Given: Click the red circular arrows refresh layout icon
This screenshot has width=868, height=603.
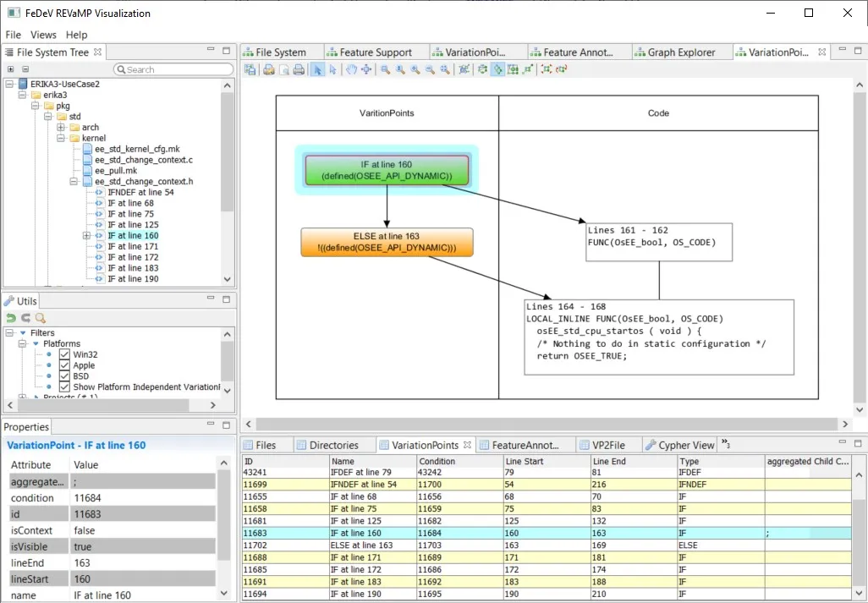Looking at the screenshot, I should (x=561, y=69).
